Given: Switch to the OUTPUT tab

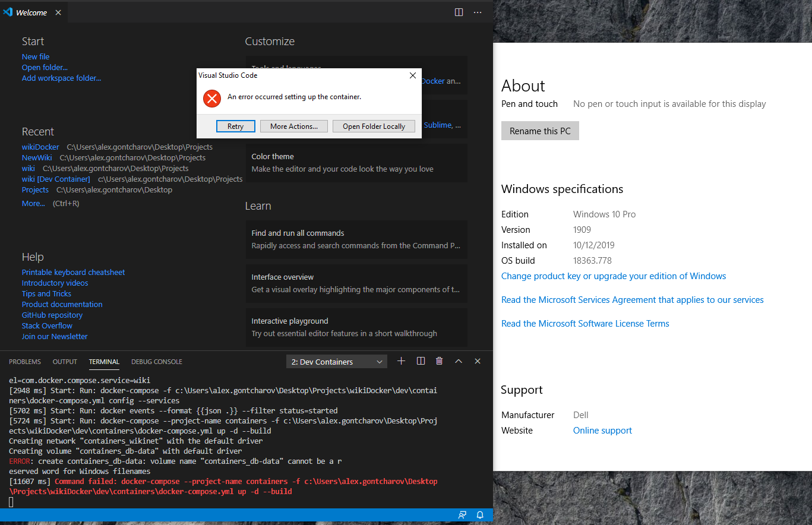Looking at the screenshot, I should (x=65, y=362).
